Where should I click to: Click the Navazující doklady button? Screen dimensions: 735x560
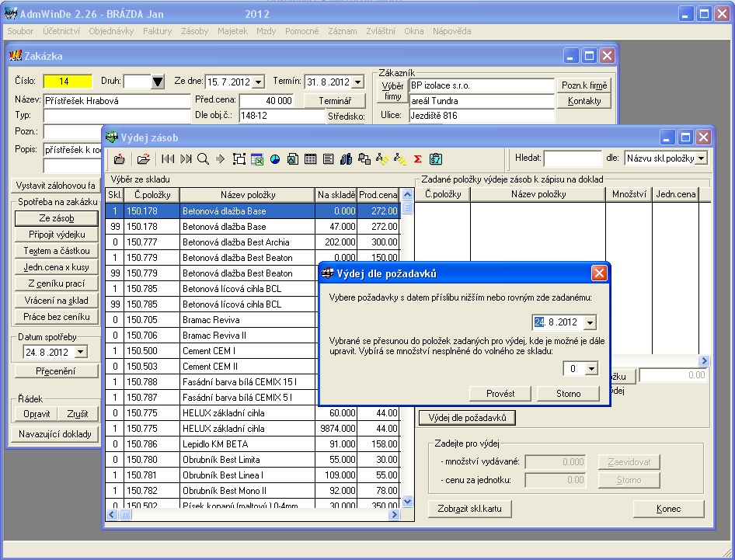click(x=55, y=434)
